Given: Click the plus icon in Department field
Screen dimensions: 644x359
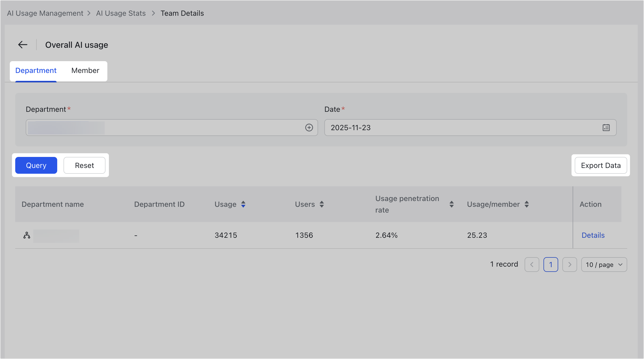Looking at the screenshot, I should click(x=309, y=128).
